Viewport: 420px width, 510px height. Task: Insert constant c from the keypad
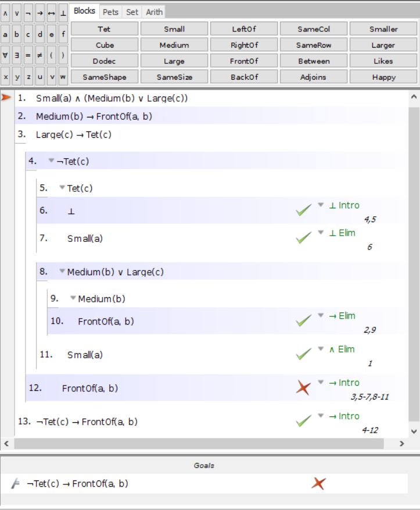coord(28,34)
